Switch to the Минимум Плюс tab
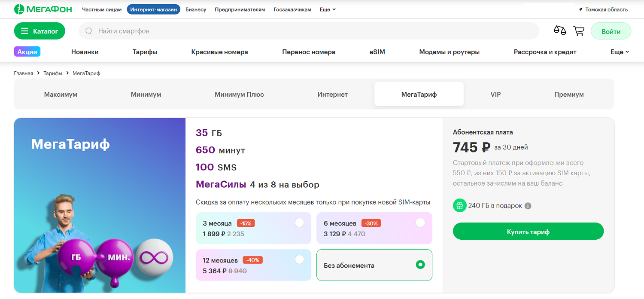This screenshot has width=644, height=299. pyautogui.click(x=239, y=94)
